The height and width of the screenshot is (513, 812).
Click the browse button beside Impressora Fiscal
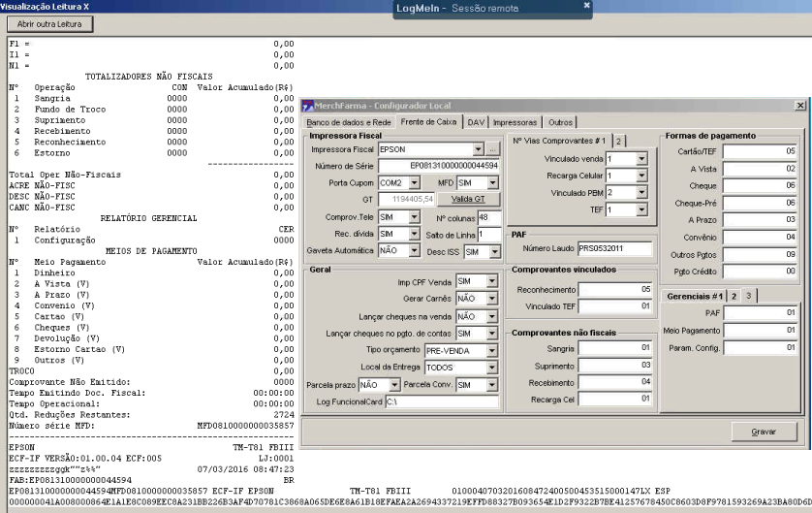tap(492, 150)
